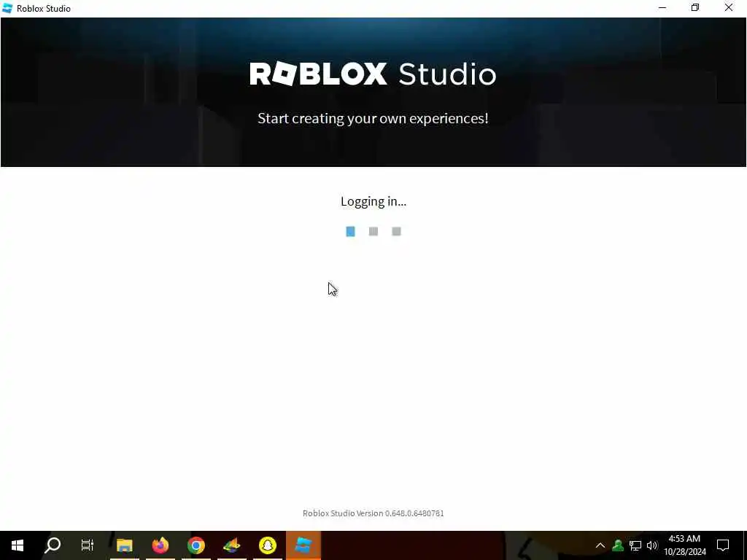Minimize the Roblox Studio window
This screenshot has width=747, height=560.
pos(662,8)
